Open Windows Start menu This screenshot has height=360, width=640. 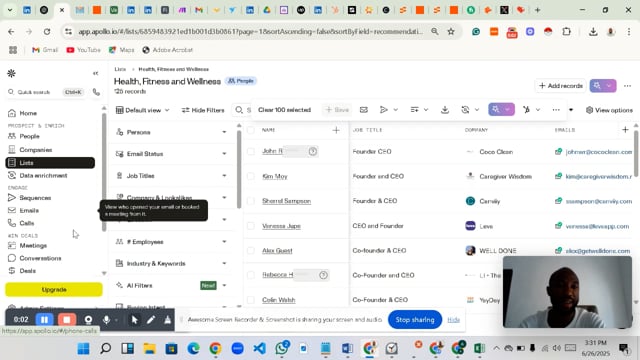[x=83, y=348]
